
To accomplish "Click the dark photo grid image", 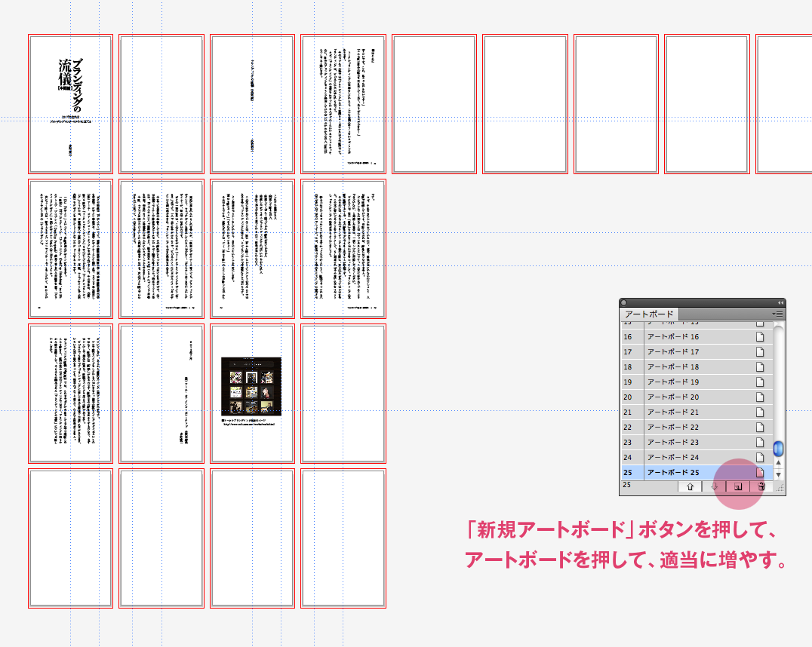I will click(251, 386).
